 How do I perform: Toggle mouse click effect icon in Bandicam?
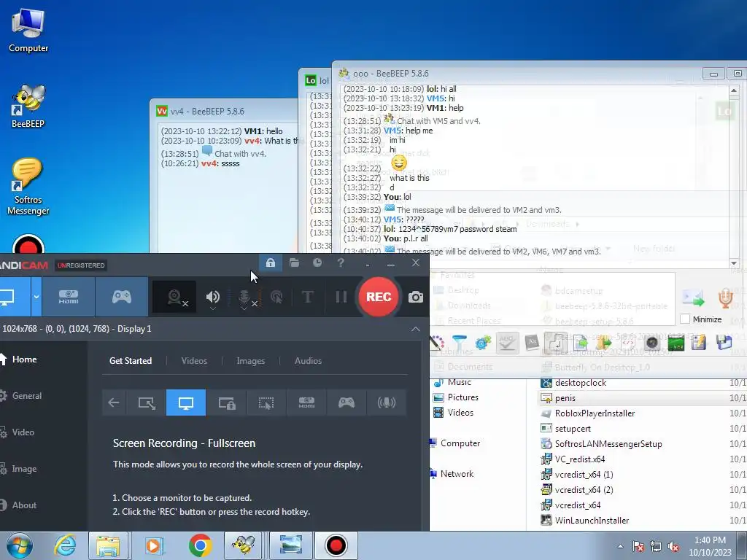pyautogui.click(x=276, y=297)
